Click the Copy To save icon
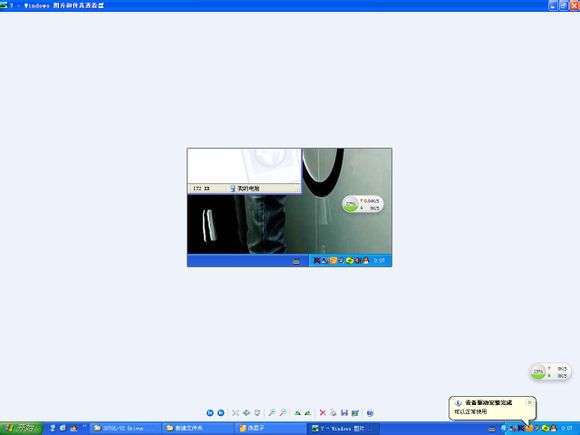This screenshot has height=435, width=580. tap(344, 413)
